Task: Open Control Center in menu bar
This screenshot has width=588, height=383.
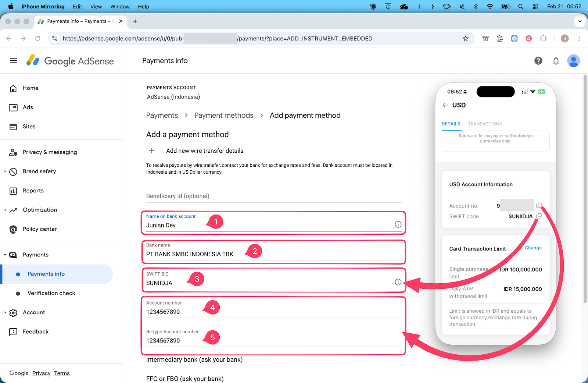Action: coord(535,7)
